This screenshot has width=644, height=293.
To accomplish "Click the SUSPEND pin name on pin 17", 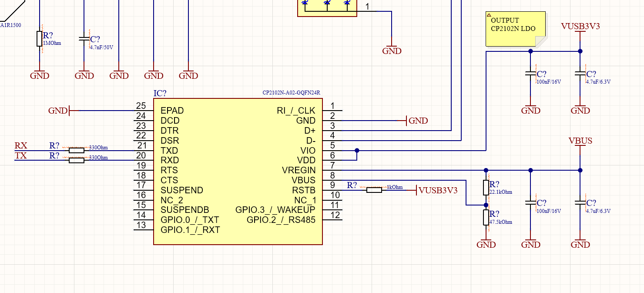I will [x=181, y=190].
